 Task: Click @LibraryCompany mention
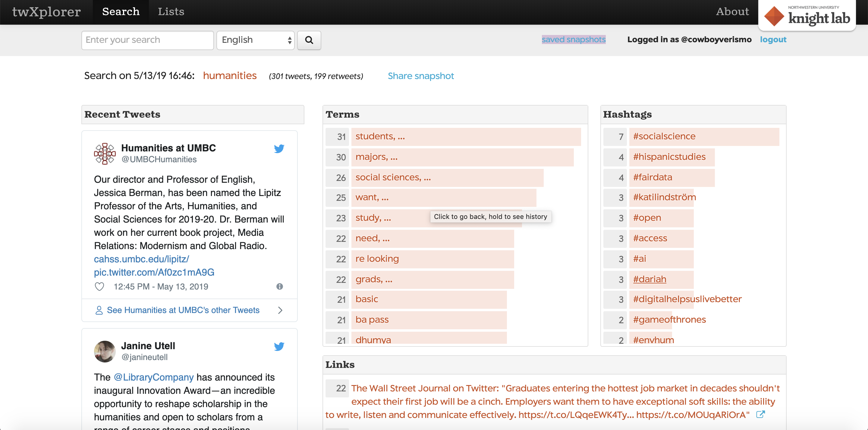pos(154,378)
